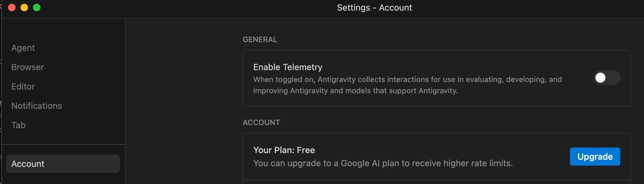Click the GENERAL section header
Viewport: 644px width, 184px height.
click(x=260, y=40)
